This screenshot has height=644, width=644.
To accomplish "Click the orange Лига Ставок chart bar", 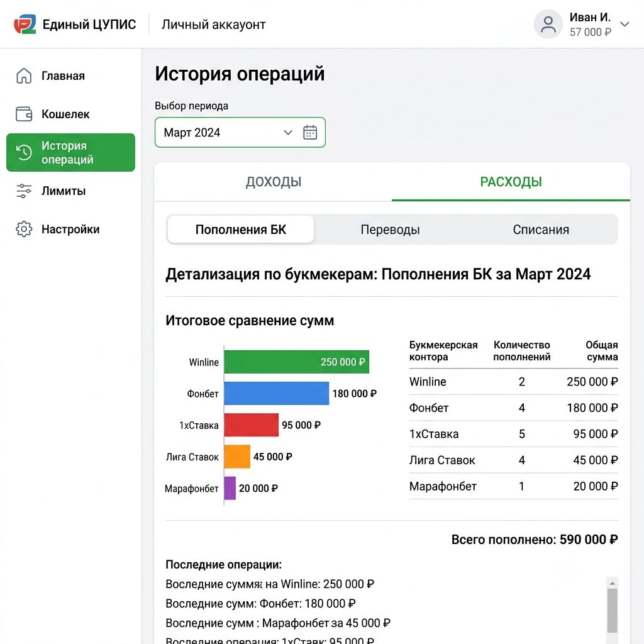I will point(237,457).
